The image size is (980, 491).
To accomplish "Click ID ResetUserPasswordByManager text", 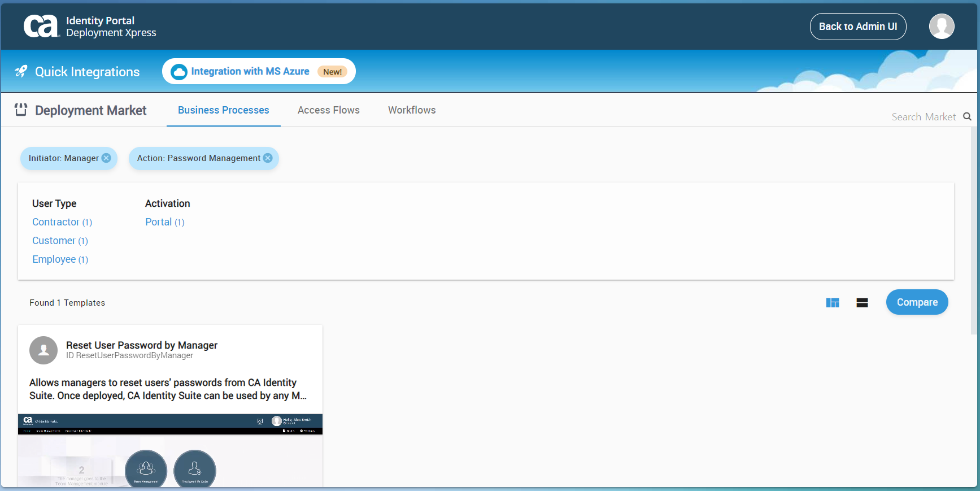I will point(129,355).
